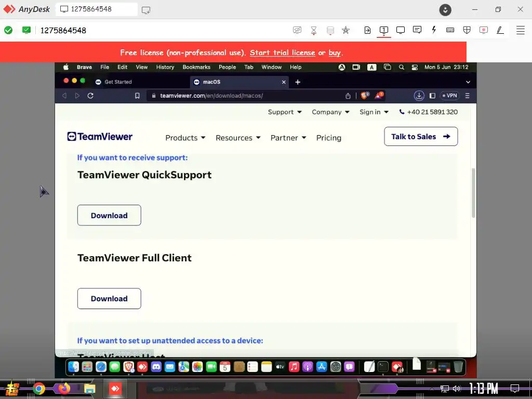Expand Partner navigation dropdown
The height and width of the screenshot is (399, 532).
click(x=288, y=138)
